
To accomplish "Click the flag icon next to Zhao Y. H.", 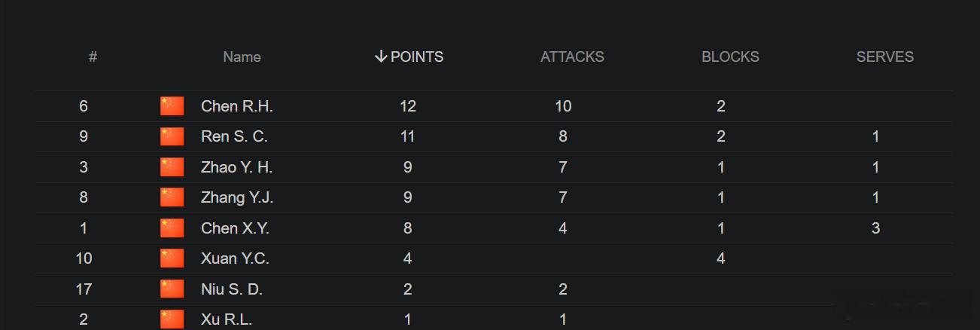I will [172, 167].
